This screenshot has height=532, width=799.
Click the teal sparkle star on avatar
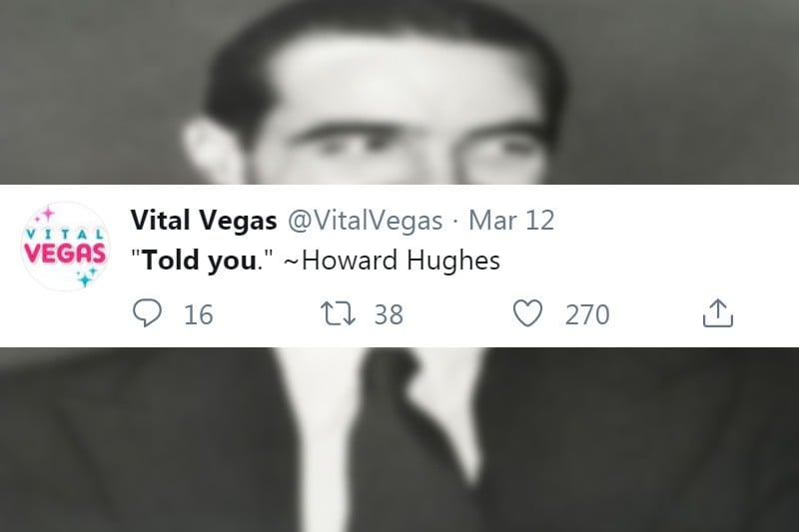85,277
